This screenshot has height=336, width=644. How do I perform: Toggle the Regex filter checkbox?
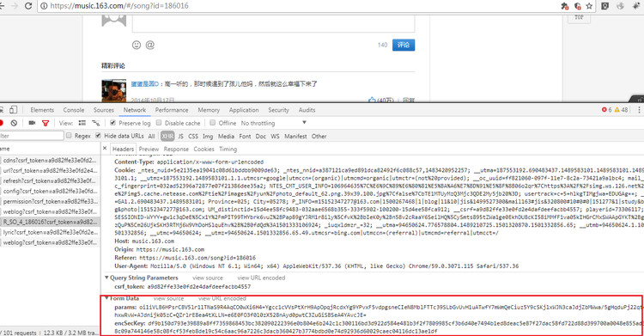click(69, 135)
